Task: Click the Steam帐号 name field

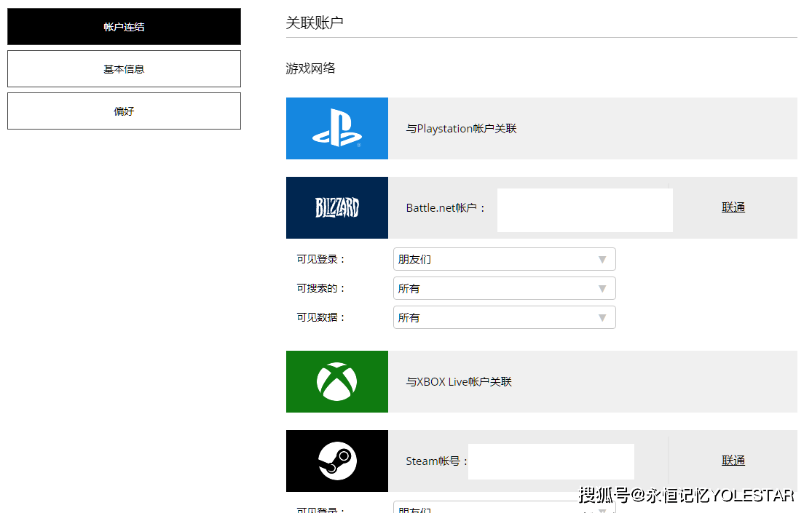Action: (x=551, y=461)
